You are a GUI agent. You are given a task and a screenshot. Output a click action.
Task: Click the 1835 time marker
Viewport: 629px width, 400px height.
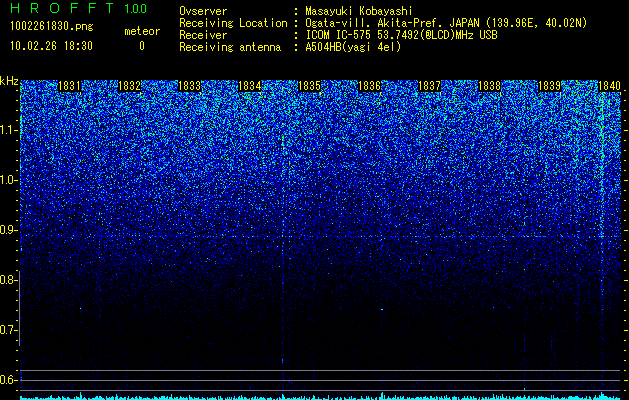point(309,86)
